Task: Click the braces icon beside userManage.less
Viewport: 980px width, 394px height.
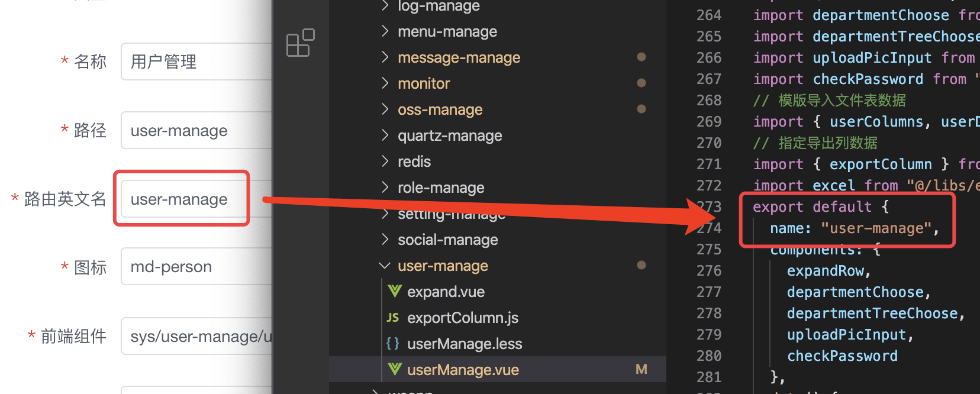Action: point(393,344)
